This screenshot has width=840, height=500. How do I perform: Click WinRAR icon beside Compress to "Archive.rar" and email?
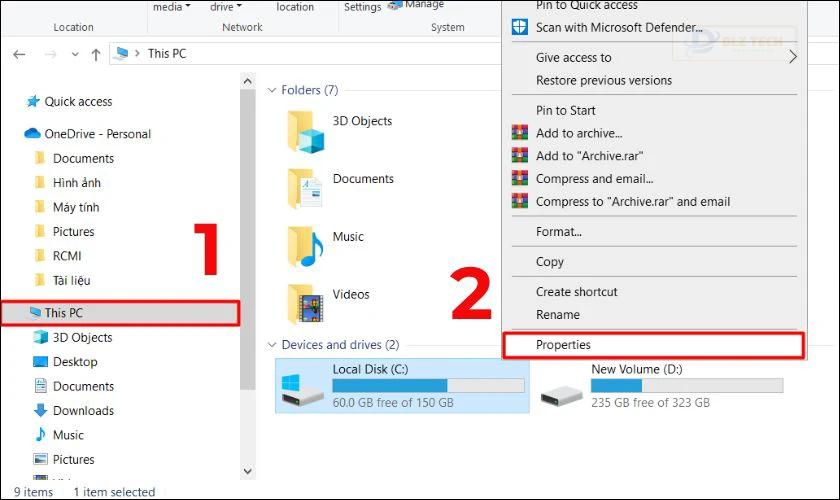click(x=520, y=202)
